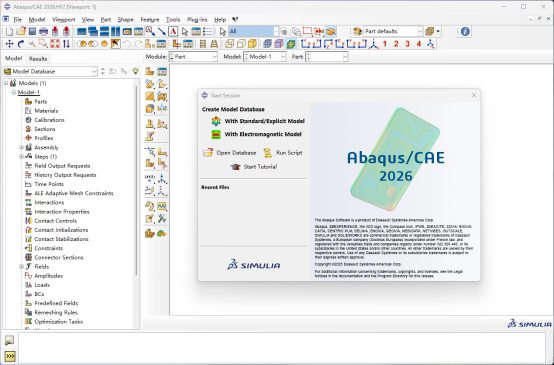Viewport: 554px width, 365px height.
Task: Open the Feature menu
Action: pyautogui.click(x=150, y=19)
